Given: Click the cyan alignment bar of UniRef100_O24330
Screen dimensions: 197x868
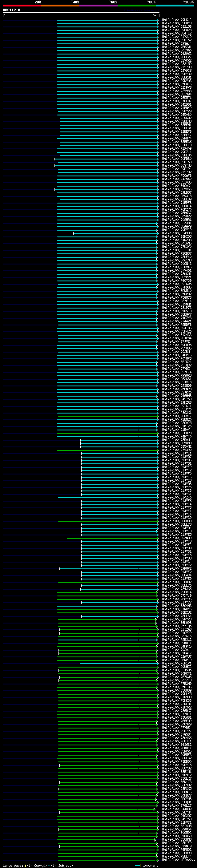Looking at the screenshot, I should pos(115,233).
